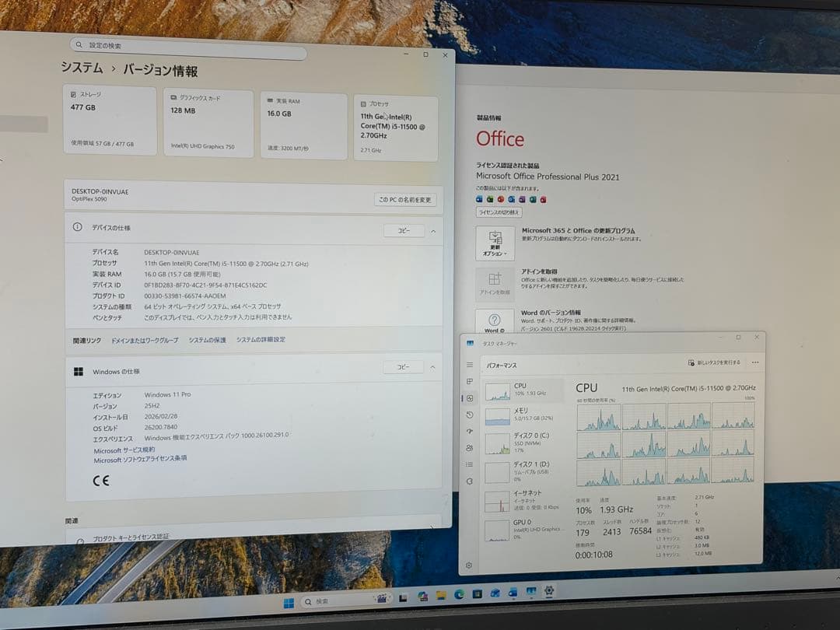The width and height of the screenshot is (840, 630).
Task: Click コピー button for Windows の仕様
Action: tap(404, 367)
